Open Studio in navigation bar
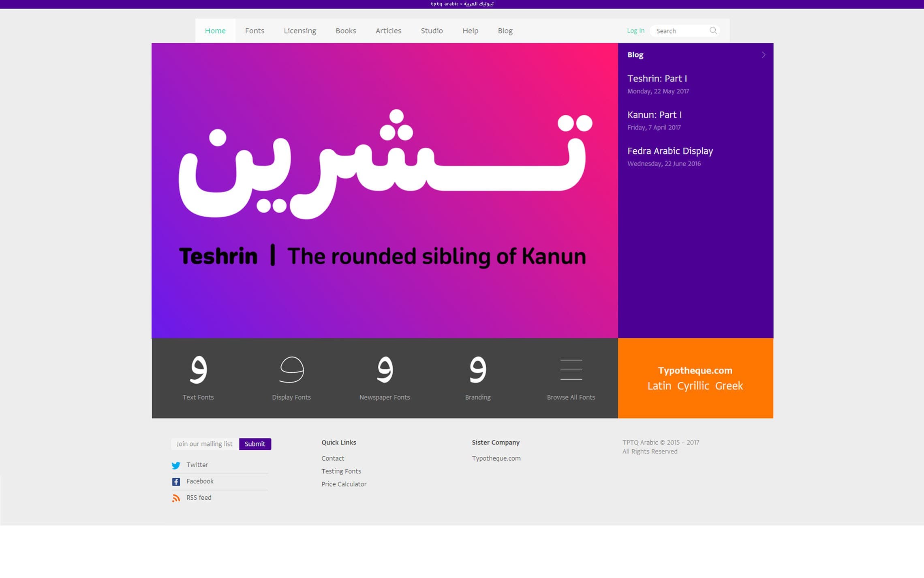924x578 pixels. point(432,31)
